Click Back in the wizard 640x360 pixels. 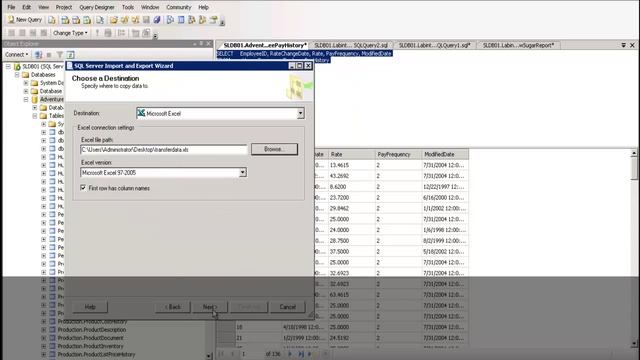tap(173, 307)
